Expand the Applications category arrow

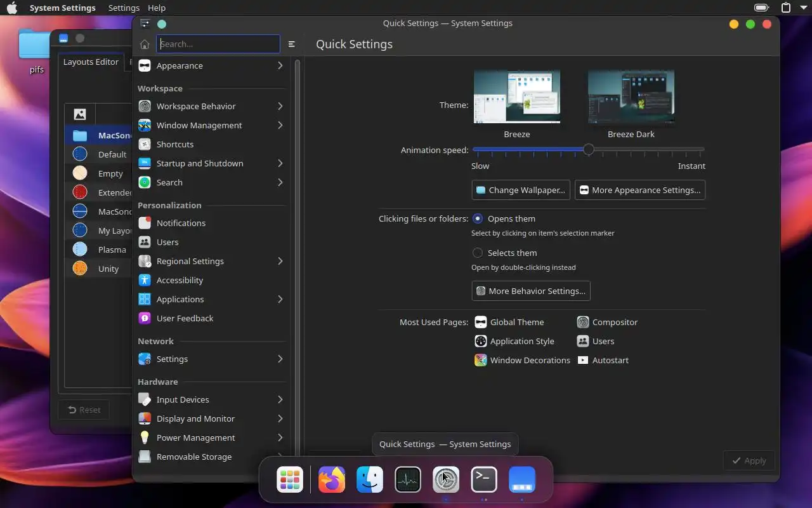click(280, 299)
